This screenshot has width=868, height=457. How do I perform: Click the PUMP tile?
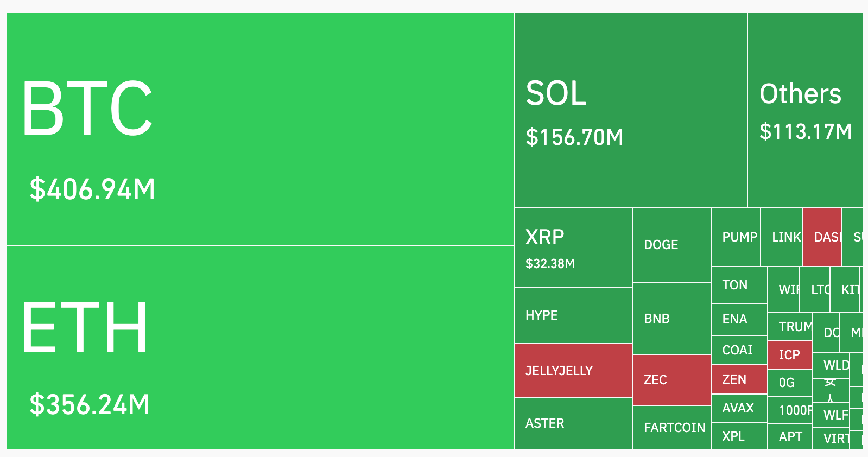(736, 237)
